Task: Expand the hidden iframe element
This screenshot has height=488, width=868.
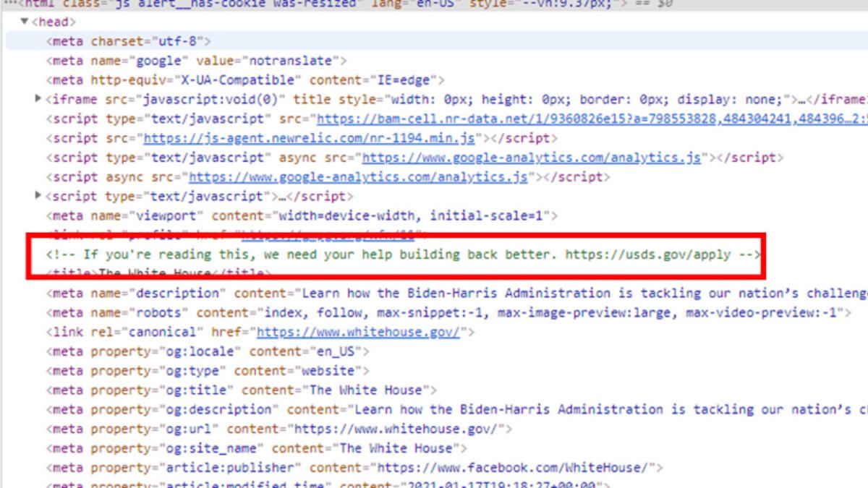Action: pos(38,99)
